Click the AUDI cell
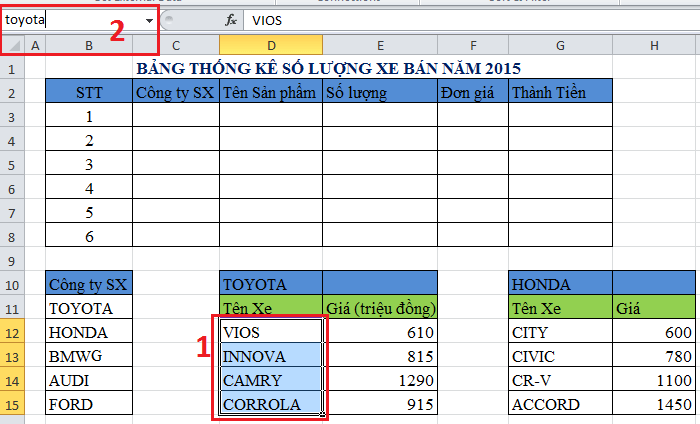This screenshot has width=700, height=424. click(x=89, y=380)
